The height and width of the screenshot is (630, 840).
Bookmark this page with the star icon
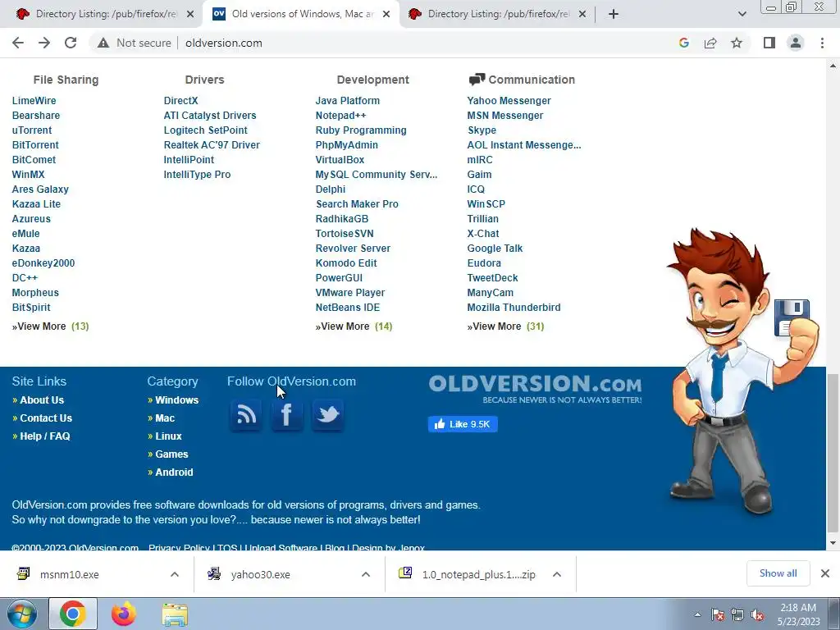point(737,43)
